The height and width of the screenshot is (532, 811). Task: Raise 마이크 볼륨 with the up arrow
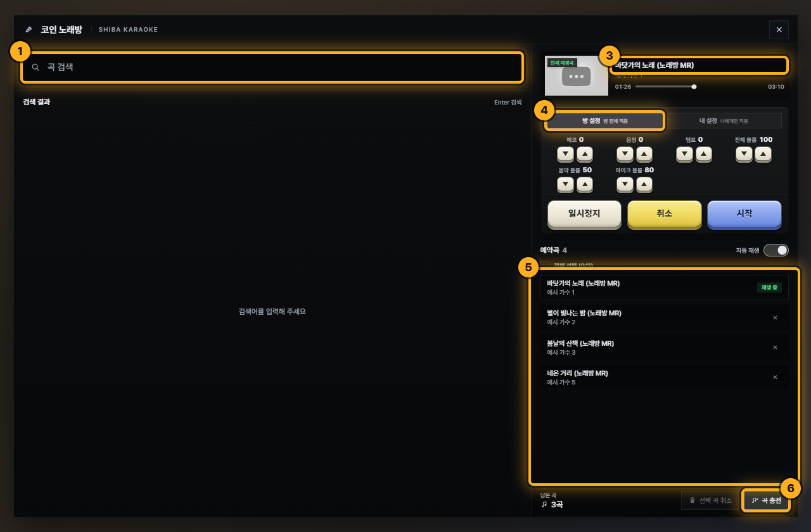[644, 184]
